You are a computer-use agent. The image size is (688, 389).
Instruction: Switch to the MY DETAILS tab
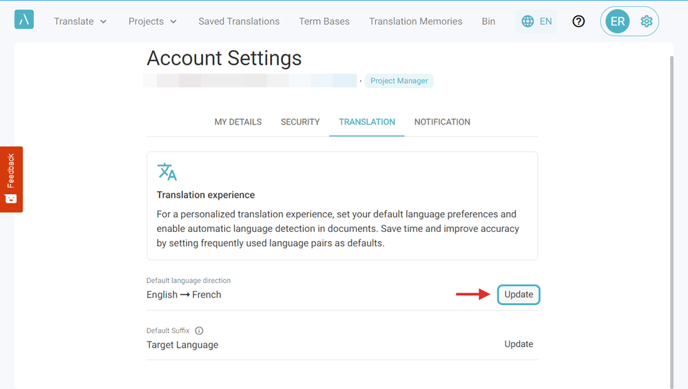click(x=238, y=122)
